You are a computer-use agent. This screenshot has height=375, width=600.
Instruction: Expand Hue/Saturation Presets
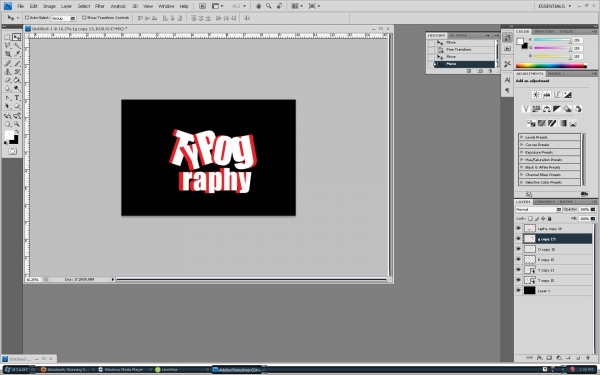pyautogui.click(x=522, y=160)
